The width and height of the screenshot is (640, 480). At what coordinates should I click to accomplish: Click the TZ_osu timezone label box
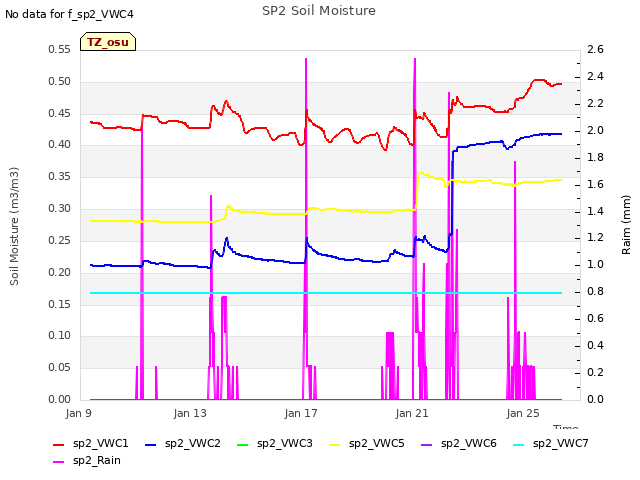pyautogui.click(x=108, y=42)
